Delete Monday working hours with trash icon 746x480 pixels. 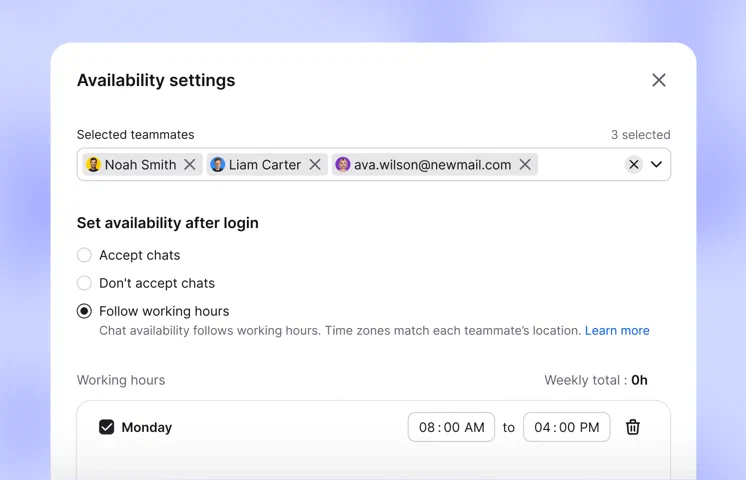[632, 427]
